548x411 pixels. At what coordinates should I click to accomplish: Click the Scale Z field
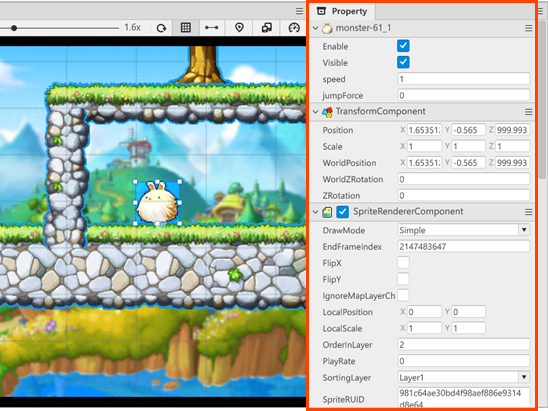pyautogui.click(x=513, y=146)
